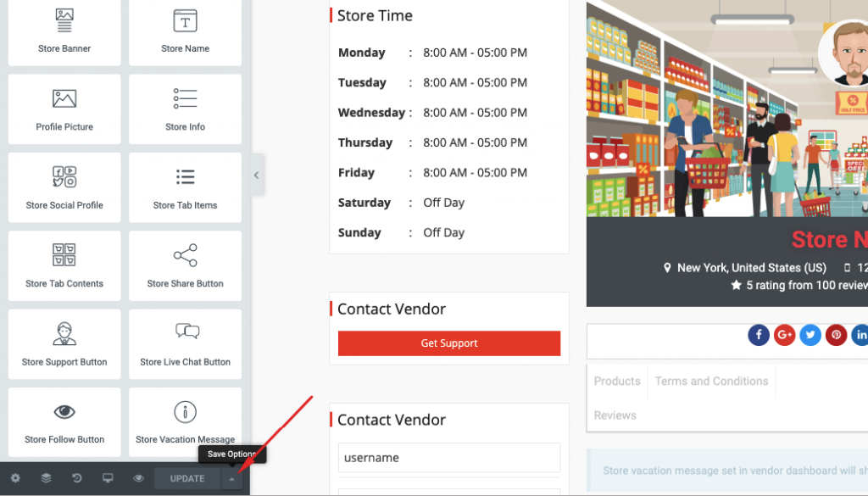Choose the Profile Picture widget
Viewport: 868px width, 496px height.
click(x=64, y=109)
